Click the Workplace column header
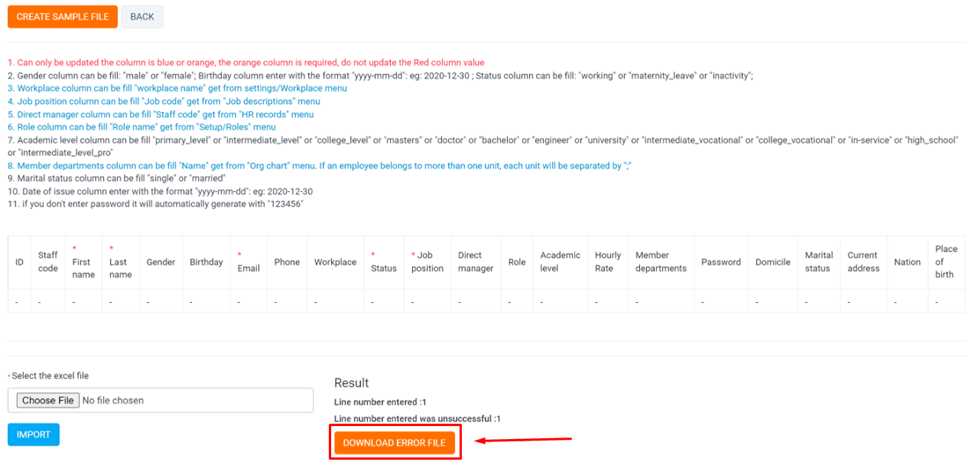The image size is (975, 462). click(x=335, y=262)
